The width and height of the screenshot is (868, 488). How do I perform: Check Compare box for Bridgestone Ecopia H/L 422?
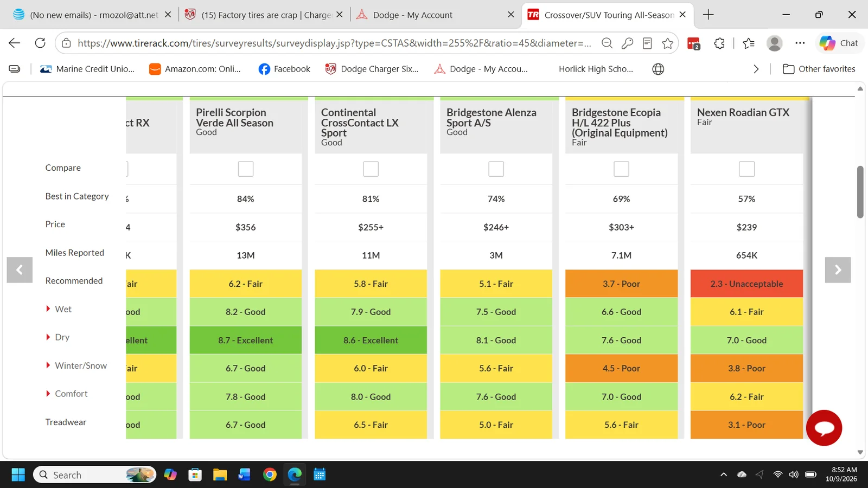pyautogui.click(x=621, y=169)
